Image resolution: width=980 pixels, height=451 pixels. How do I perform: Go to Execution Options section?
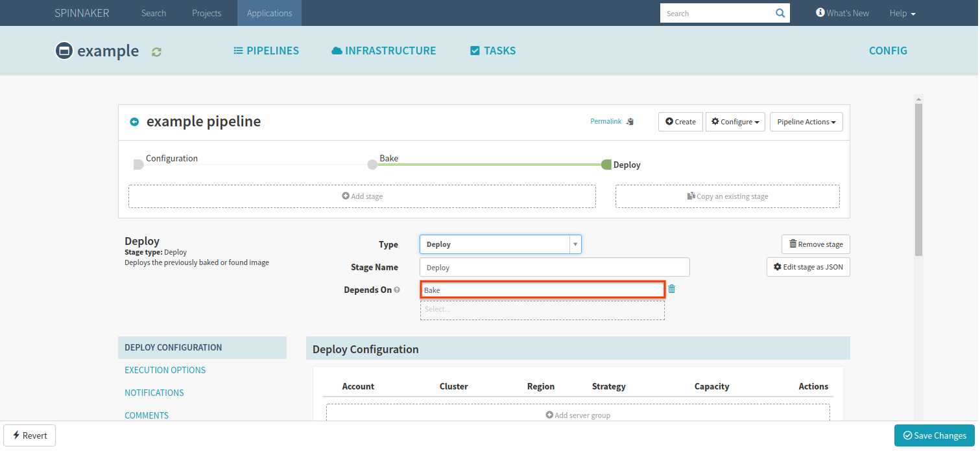tap(165, 370)
